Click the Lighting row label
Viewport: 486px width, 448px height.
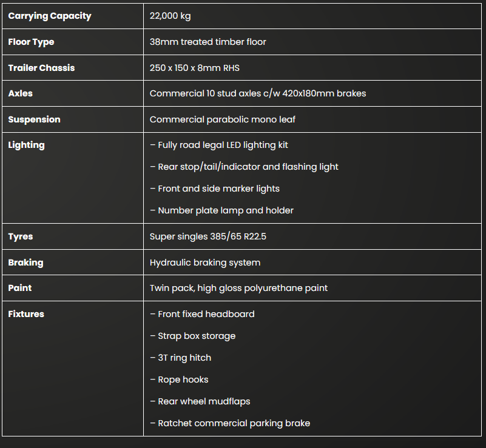pos(26,145)
